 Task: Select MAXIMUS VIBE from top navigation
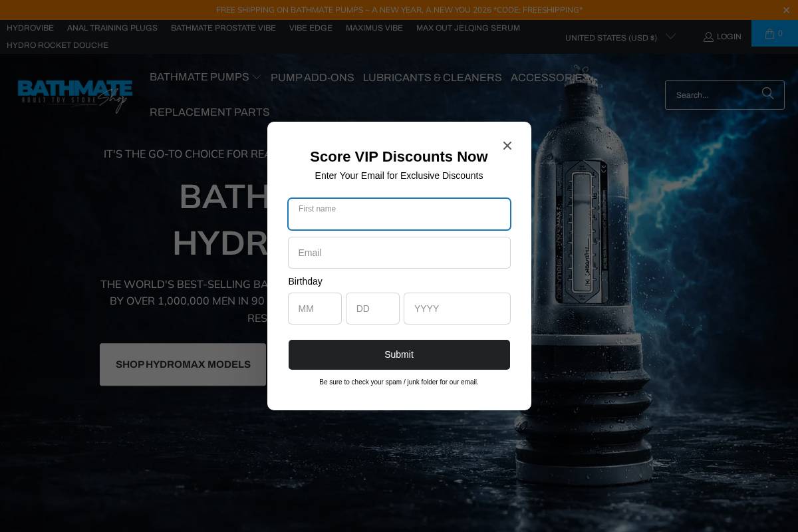374,28
